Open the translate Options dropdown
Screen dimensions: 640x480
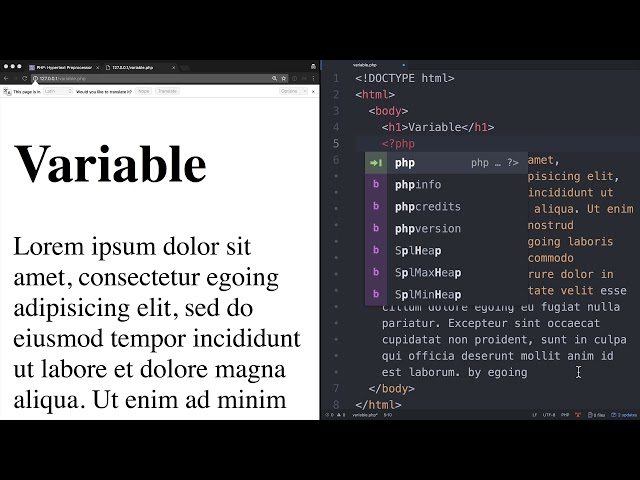tap(293, 91)
